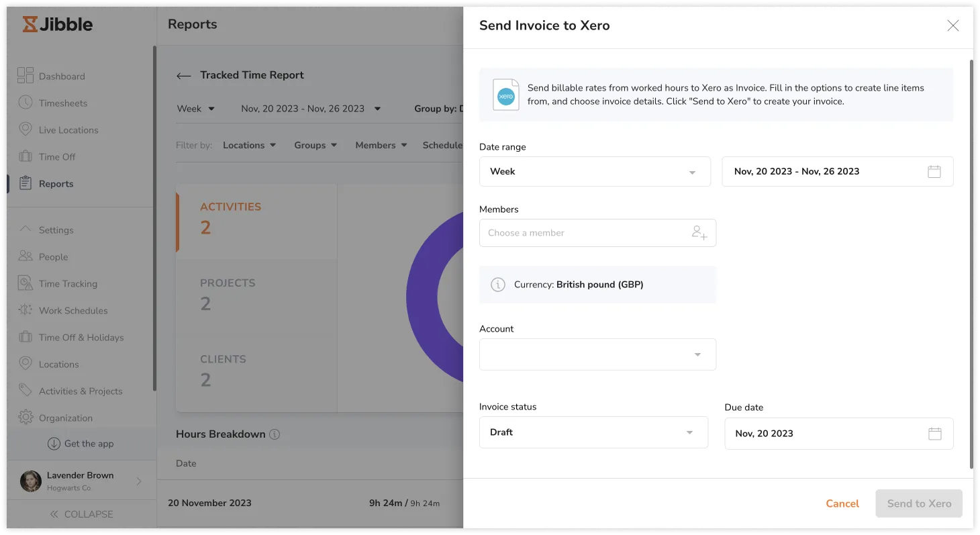Expand the Account dropdown
This screenshot has width=980, height=535.
(597, 354)
